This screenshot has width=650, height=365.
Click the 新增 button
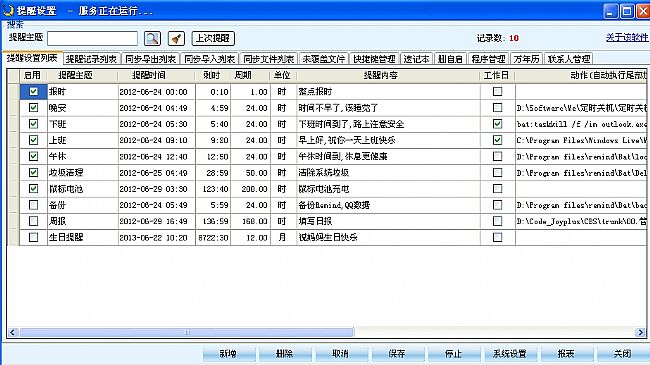pos(228,354)
